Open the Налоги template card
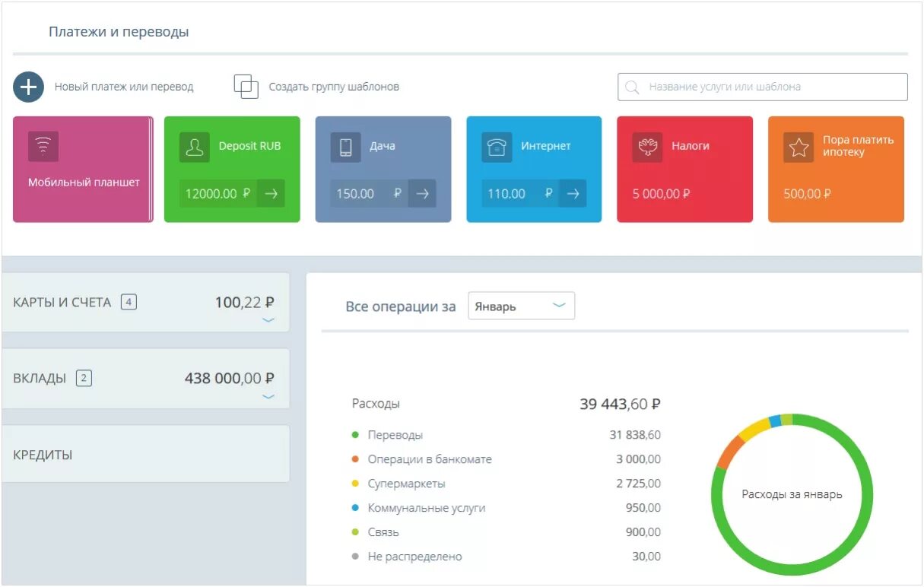The width and height of the screenshot is (924, 587). (x=684, y=169)
